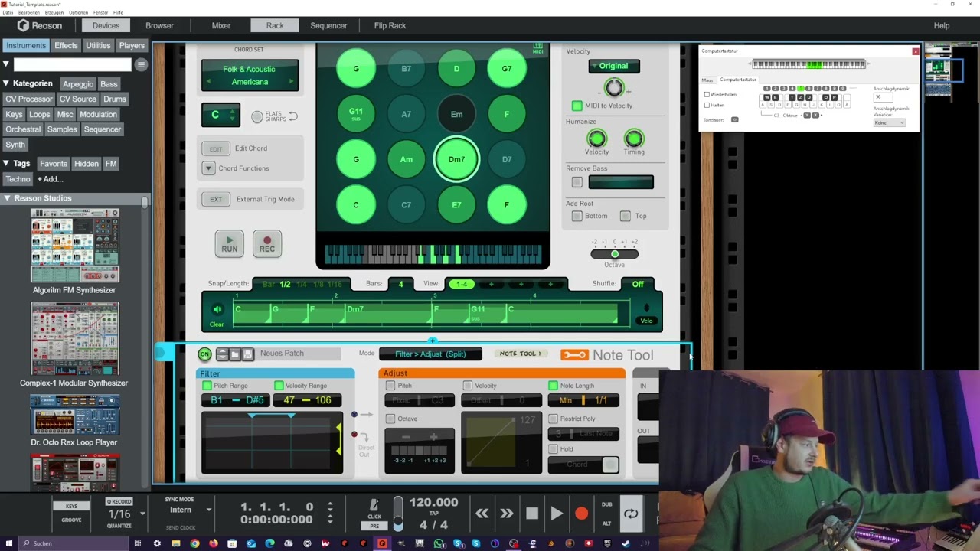
Task: Enable Add Root Bottom
Action: [577, 216]
